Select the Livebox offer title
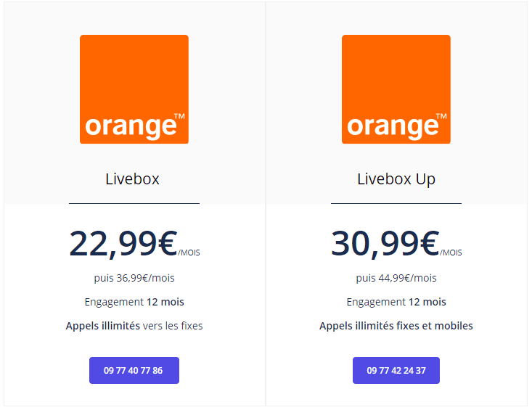Image resolution: width=532 pixels, height=410 pixels. coord(132,179)
